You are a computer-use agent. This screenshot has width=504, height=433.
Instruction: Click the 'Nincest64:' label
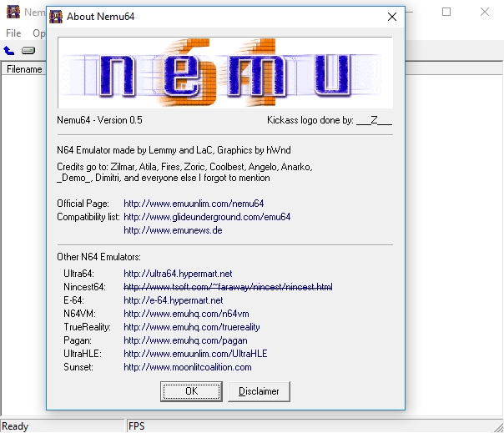pos(84,287)
